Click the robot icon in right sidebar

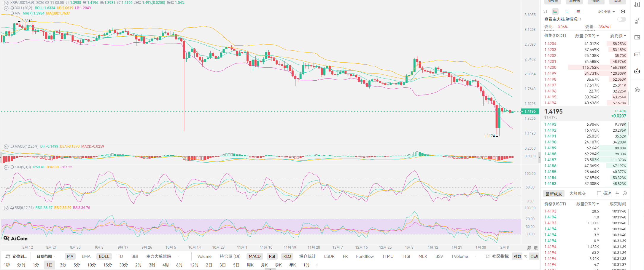click(637, 71)
